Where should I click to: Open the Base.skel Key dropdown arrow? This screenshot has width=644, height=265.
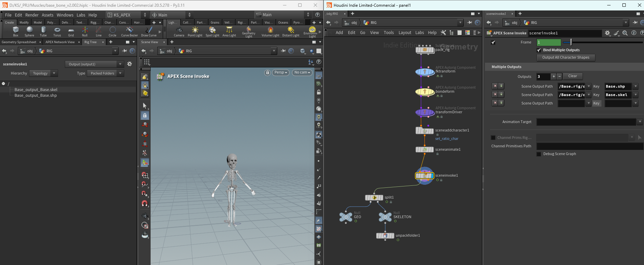coord(636,95)
